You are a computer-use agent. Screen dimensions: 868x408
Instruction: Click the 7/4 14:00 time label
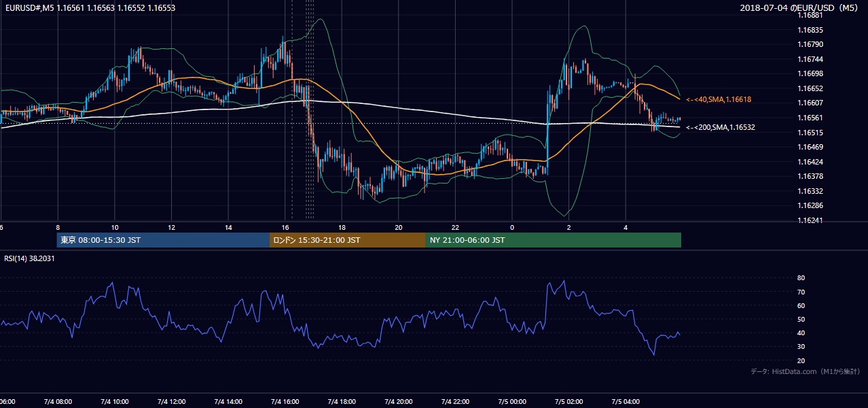click(x=228, y=401)
